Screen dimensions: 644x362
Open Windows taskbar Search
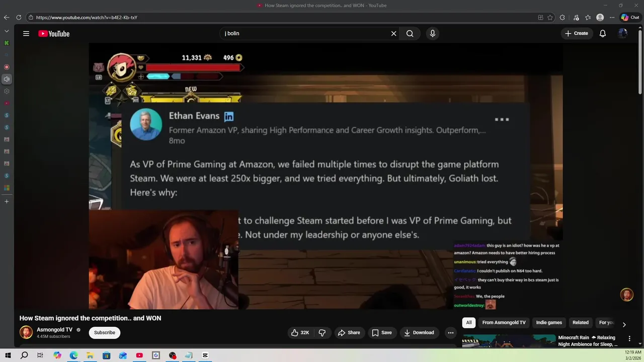click(x=24, y=355)
